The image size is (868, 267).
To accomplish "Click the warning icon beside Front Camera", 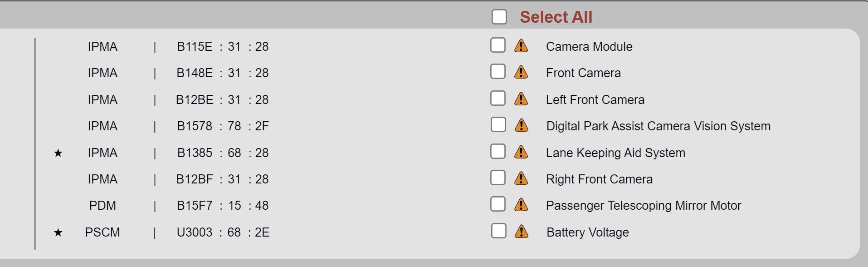I will coord(521,72).
